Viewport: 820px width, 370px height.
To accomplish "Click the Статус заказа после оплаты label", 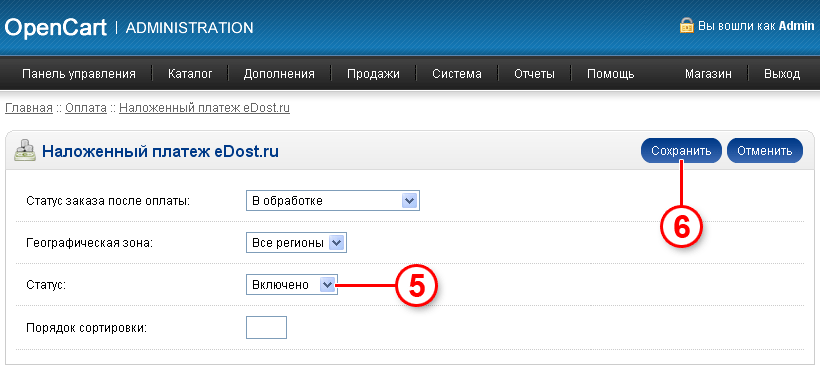I will point(108,201).
